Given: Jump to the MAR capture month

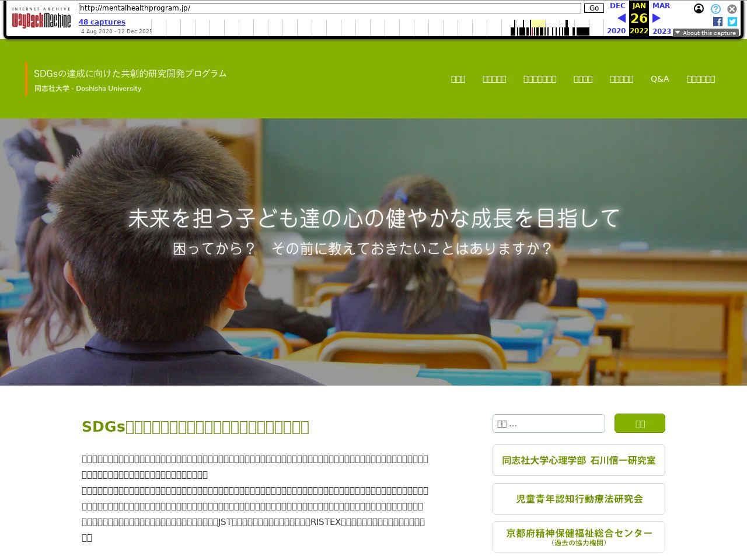Looking at the screenshot, I should tap(661, 6).
